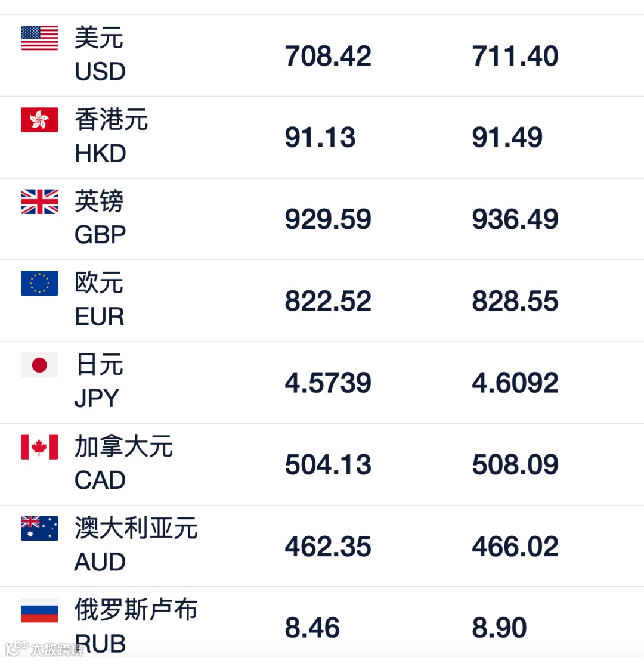644x661 pixels.
Task: Click the GBP rate 936.49
Action: (515, 219)
